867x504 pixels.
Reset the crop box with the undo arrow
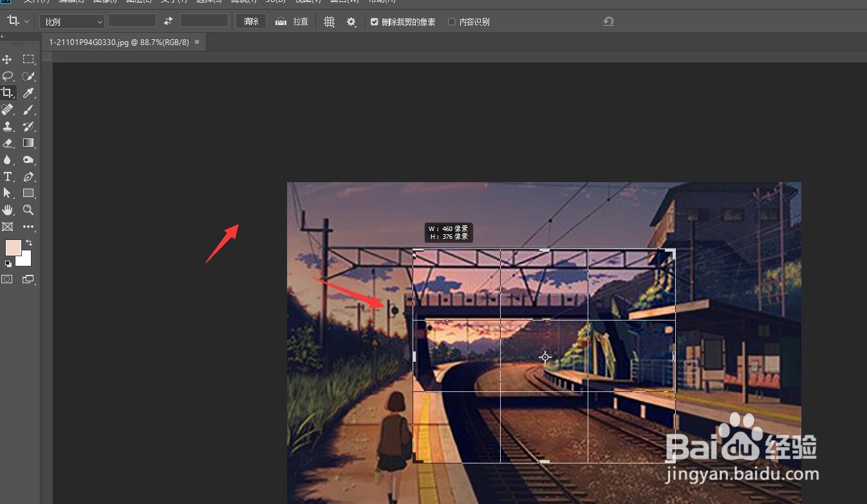point(608,21)
